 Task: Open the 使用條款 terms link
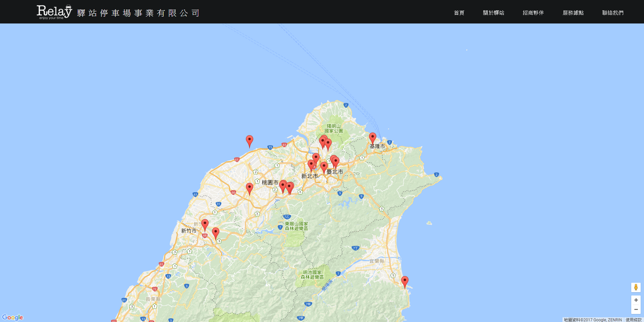(x=633, y=320)
